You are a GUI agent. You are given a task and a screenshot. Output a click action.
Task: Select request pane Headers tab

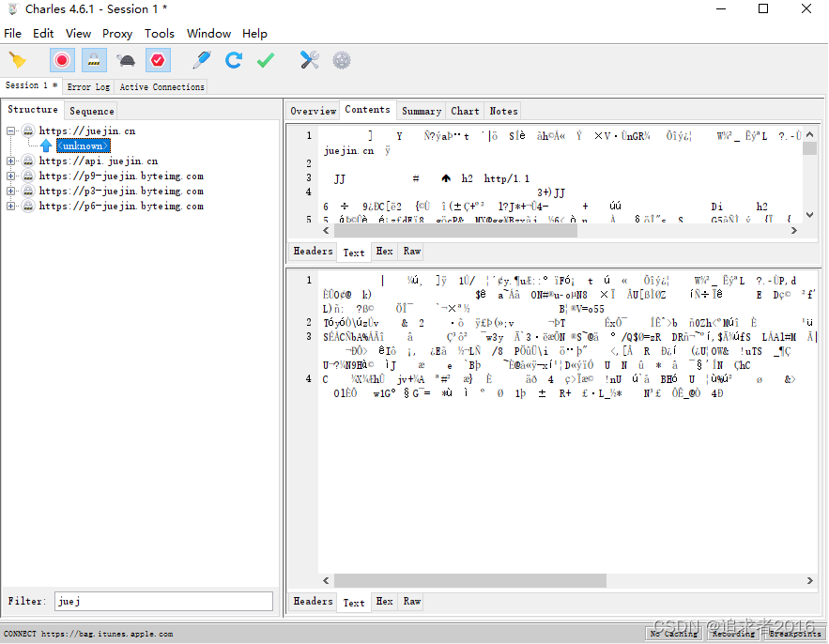point(313,252)
